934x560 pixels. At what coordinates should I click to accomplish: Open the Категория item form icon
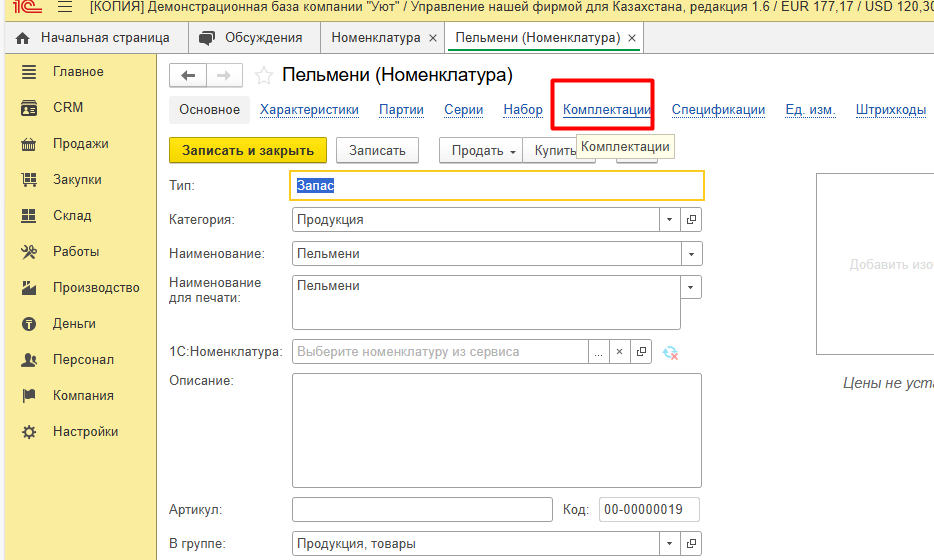tap(691, 220)
